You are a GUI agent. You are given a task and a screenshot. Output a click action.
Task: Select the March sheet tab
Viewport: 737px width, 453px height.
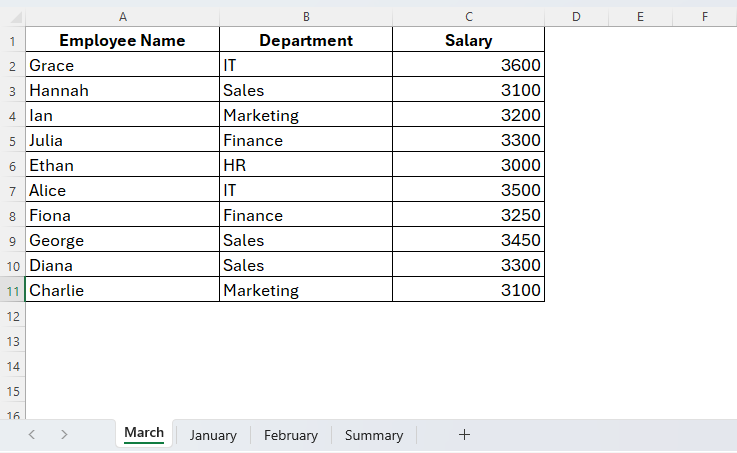144,433
